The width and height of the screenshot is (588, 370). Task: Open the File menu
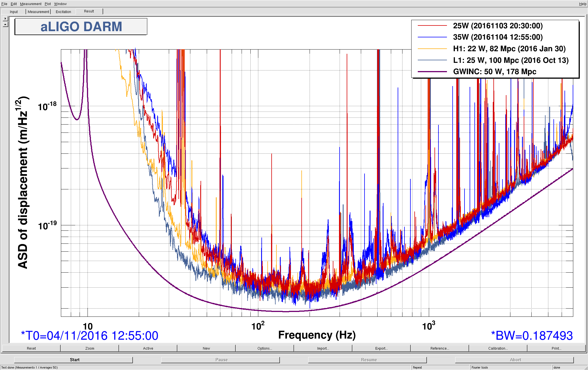(x=4, y=4)
